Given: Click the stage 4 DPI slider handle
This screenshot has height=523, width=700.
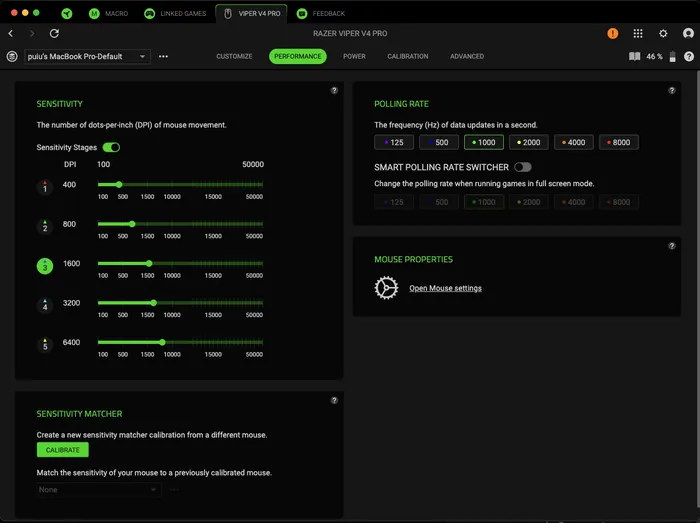Looking at the screenshot, I should (154, 303).
